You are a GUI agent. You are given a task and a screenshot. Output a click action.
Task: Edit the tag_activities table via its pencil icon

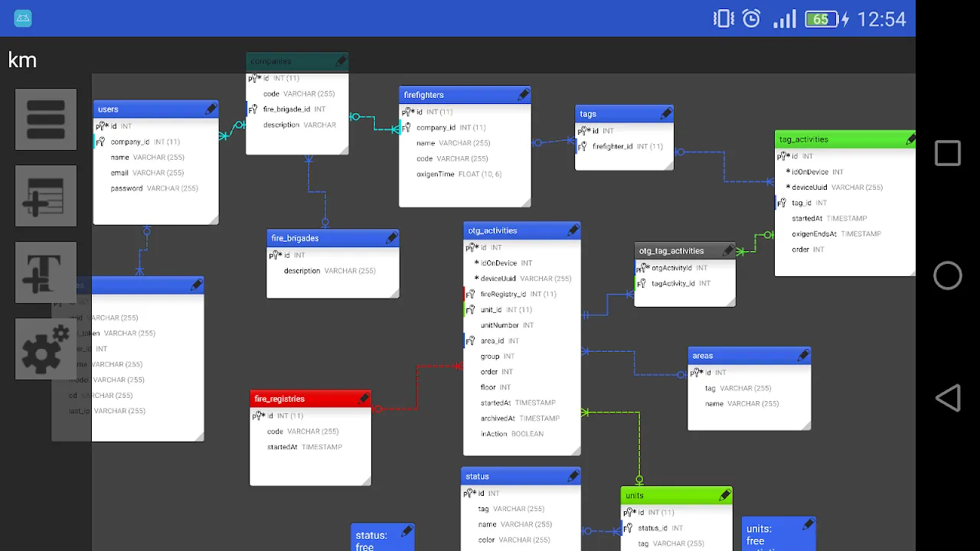click(910, 139)
